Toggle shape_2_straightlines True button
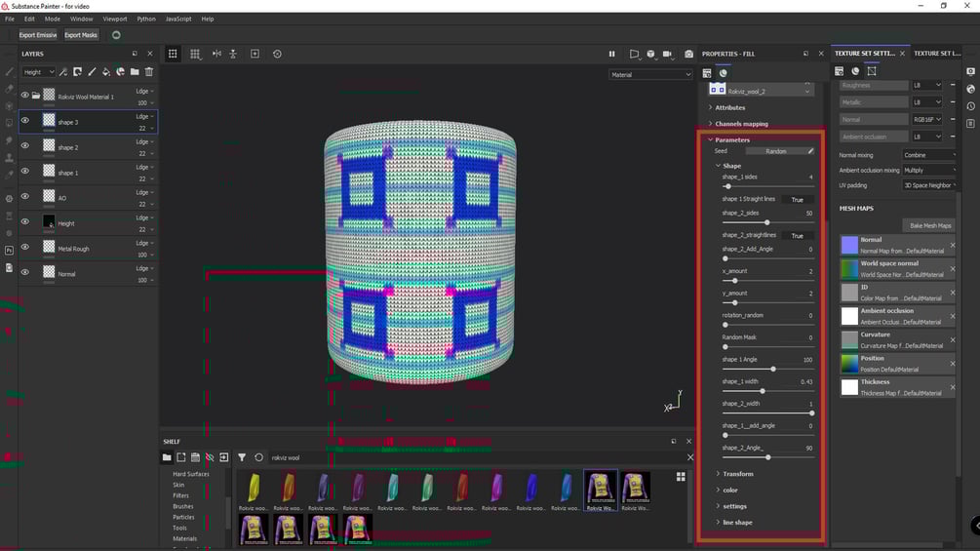 (x=798, y=236)
